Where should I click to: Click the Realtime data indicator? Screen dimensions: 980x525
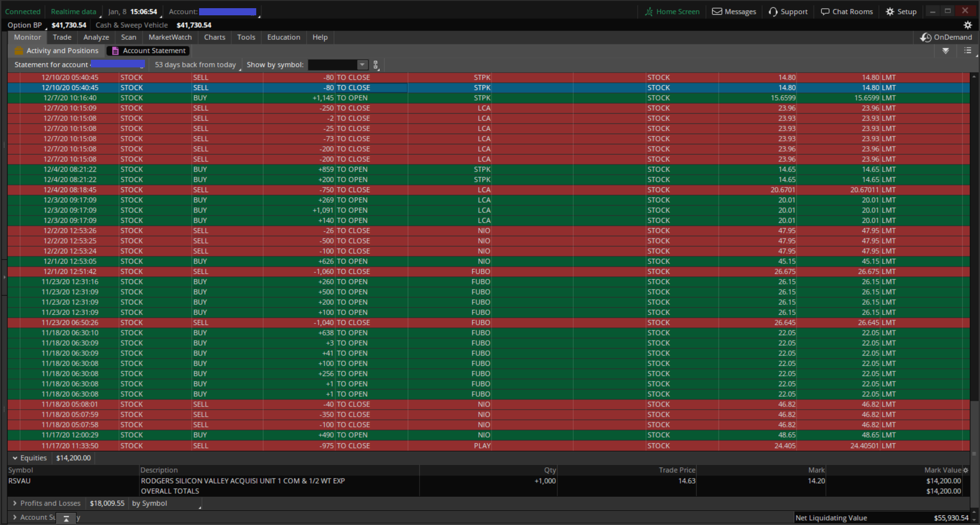pyautogui.click(x=73, y=11)
